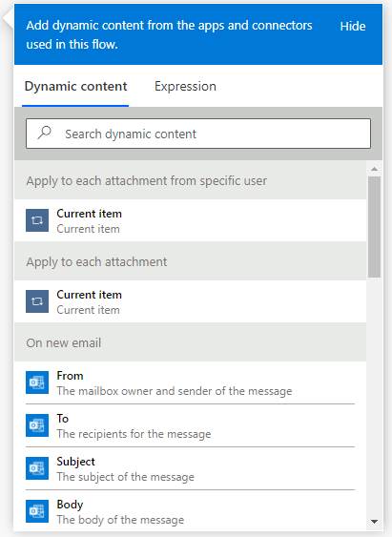Pick the Body of the message
This screenshot has width=392, height=537.
191,511
